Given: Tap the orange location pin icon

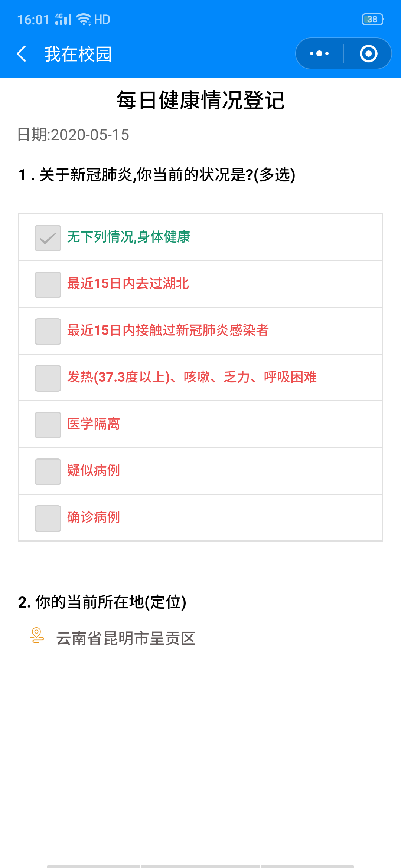Looking at the screenshot, I should click(x=37, y=635).
